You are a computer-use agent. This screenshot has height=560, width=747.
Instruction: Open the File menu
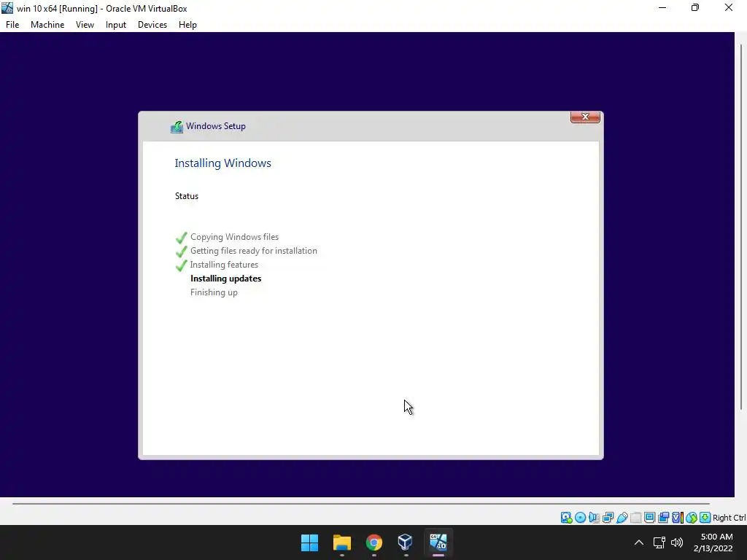click(12, 25)
